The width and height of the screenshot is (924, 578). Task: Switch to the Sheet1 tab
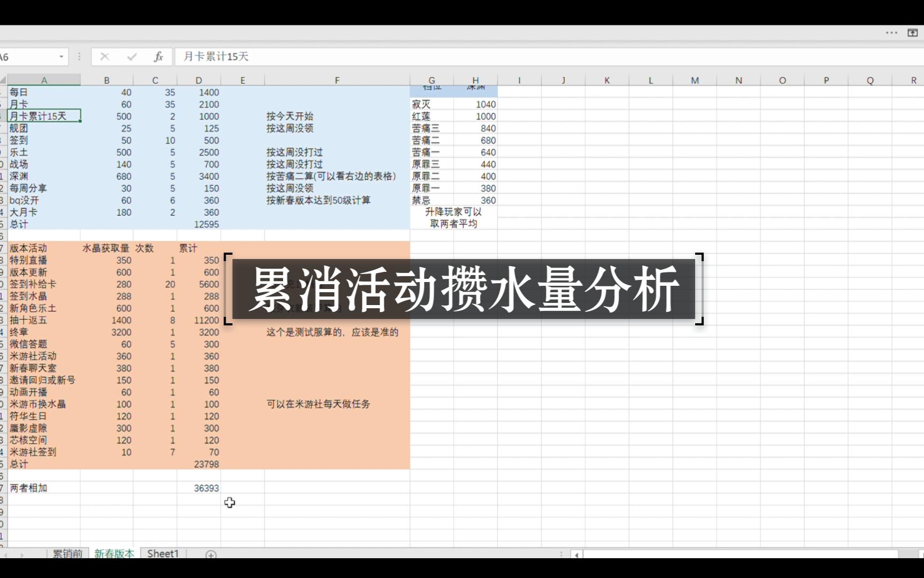163,553
